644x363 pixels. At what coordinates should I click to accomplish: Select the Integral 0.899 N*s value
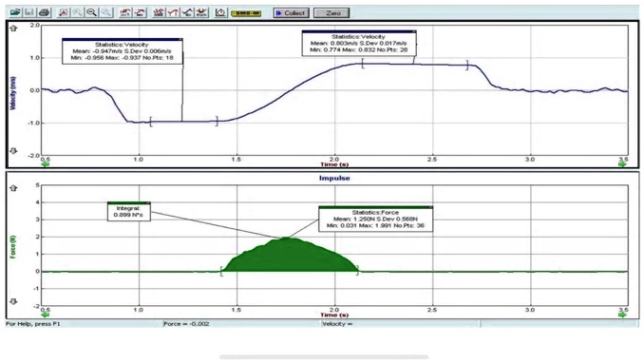coord(128,215)
